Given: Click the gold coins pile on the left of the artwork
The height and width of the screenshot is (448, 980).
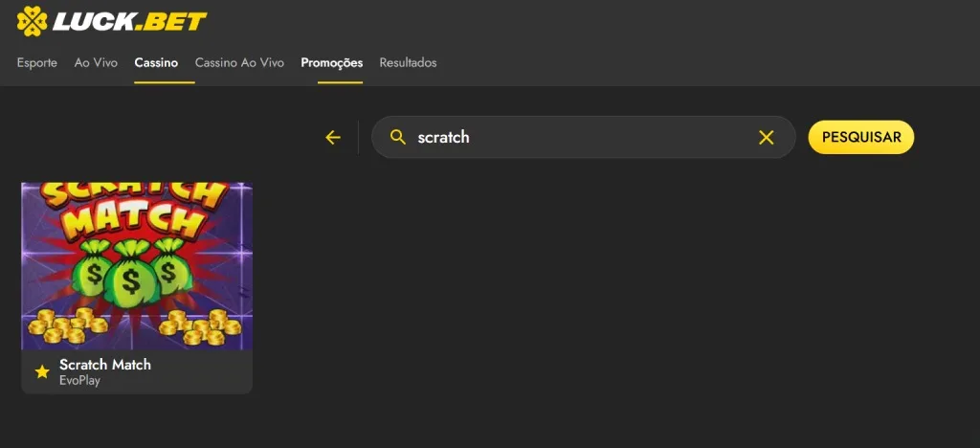Looking at the screenshot, I should (x=67, y=327).
